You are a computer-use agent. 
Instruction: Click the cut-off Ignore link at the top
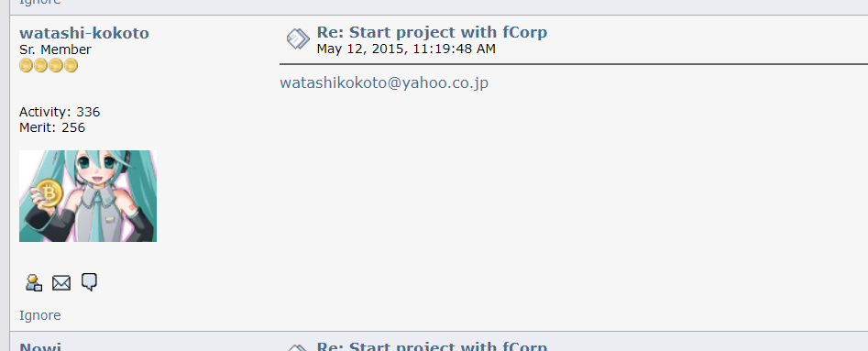[39, 2]
